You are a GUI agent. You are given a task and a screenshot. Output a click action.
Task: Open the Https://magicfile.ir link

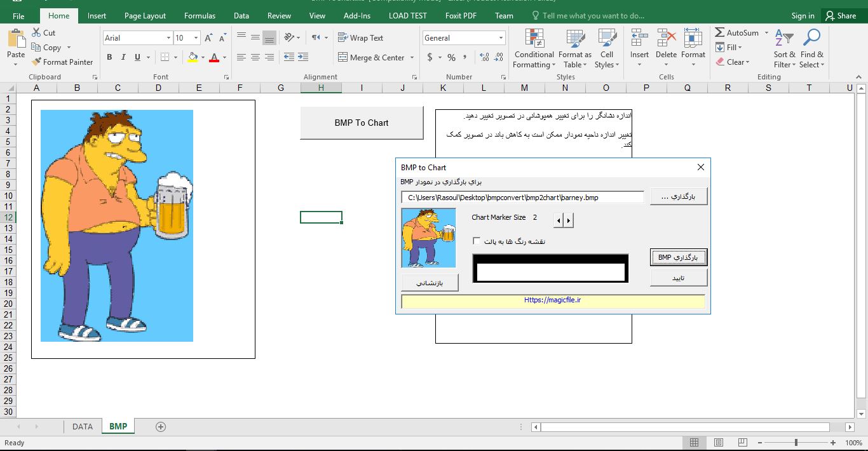click(x=553, y=300)
